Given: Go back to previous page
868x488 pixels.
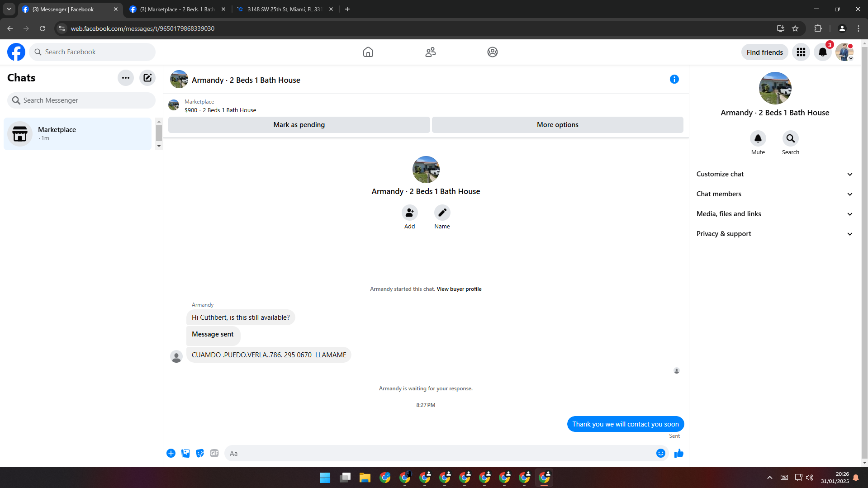Looking at the screenshot, I should [10, 28].
